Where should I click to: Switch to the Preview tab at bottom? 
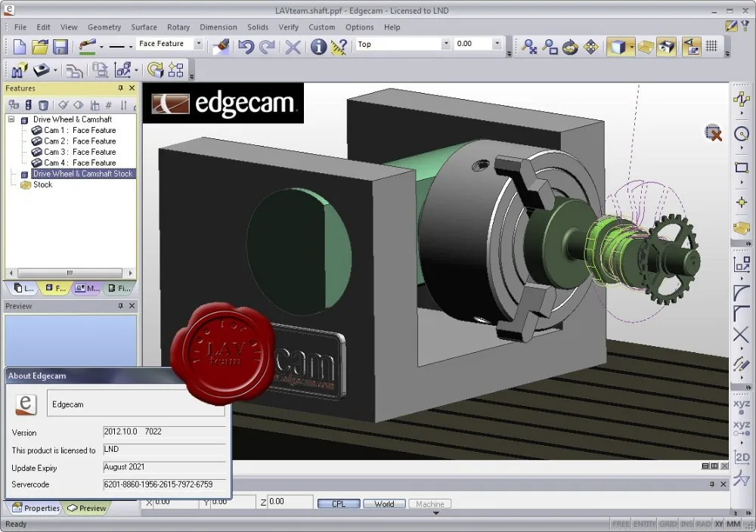pyautogui.click(x=87, y=508)
